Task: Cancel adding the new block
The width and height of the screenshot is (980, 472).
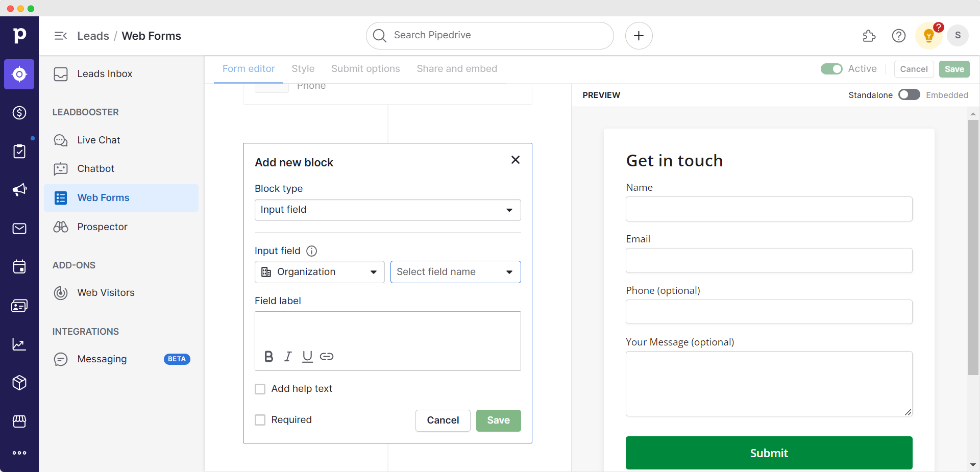Action: pos(443,420)
